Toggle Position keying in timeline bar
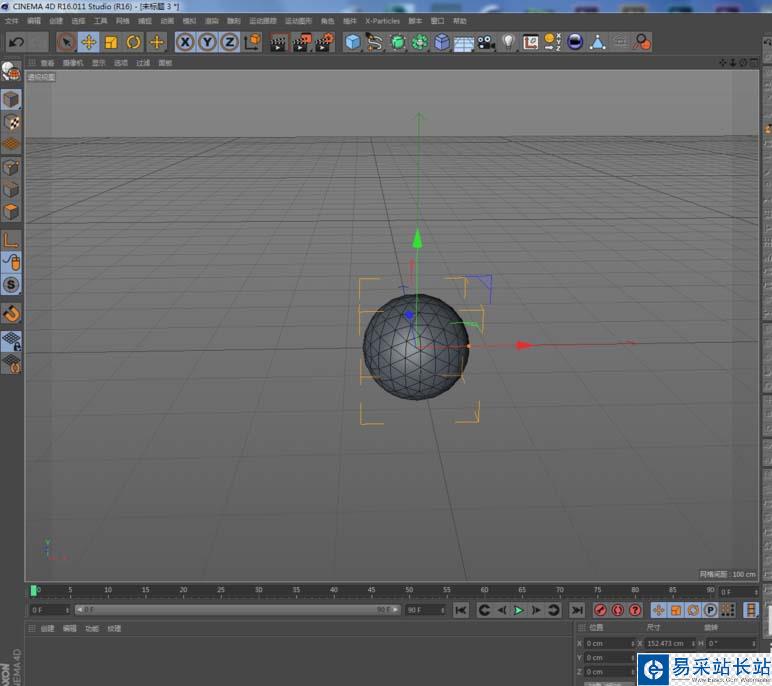Image resolution: width=772 pixels, height=686 pixels. [x=658, y=610]
